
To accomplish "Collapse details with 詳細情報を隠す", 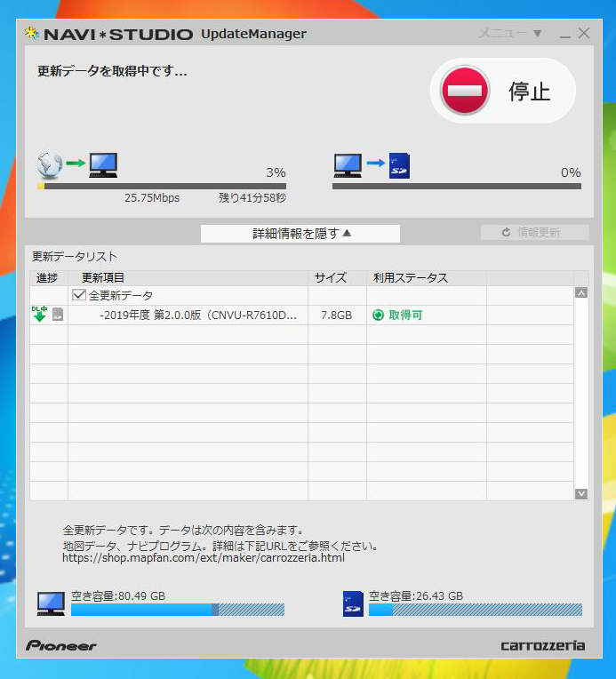I will [x=300, y=234].
